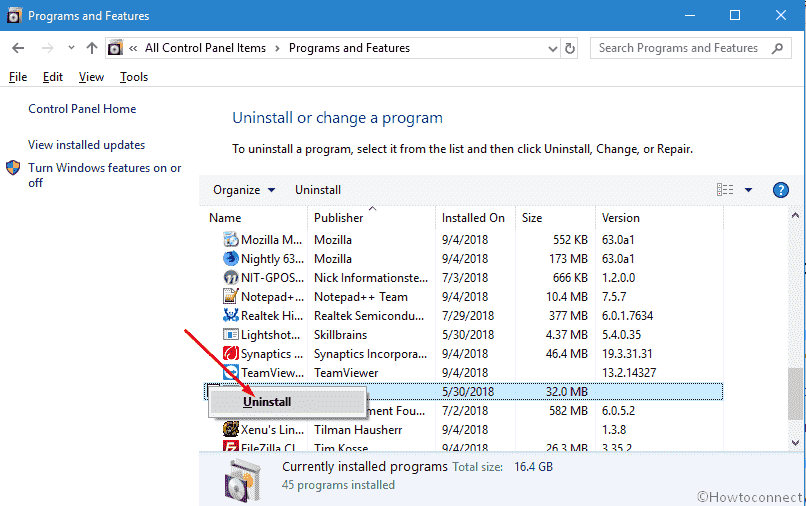Screen dimensions: 806x506
Task: Click the change view layout icon
Action: click(725, 190)
